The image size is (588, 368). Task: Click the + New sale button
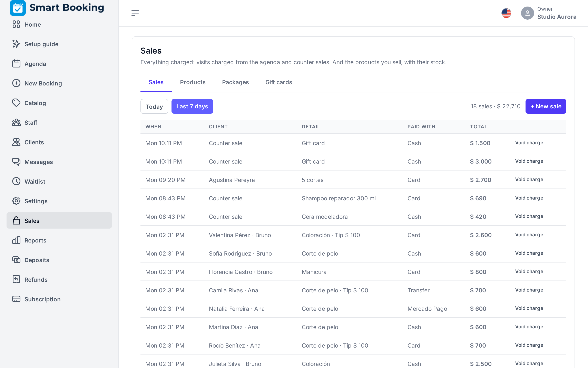(x=546, y=106)
